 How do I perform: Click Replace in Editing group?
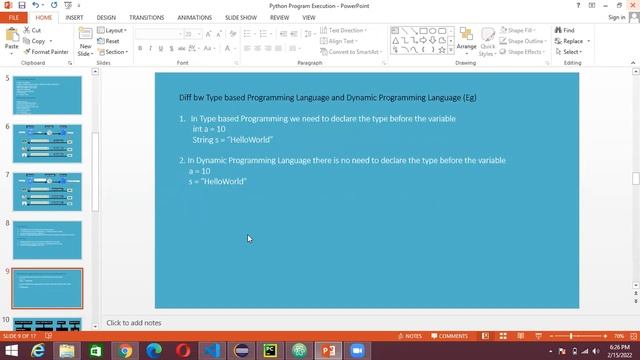tap(569, 41)
